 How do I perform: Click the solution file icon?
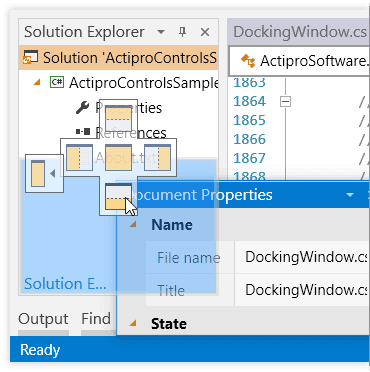click(x=30, y=57)
